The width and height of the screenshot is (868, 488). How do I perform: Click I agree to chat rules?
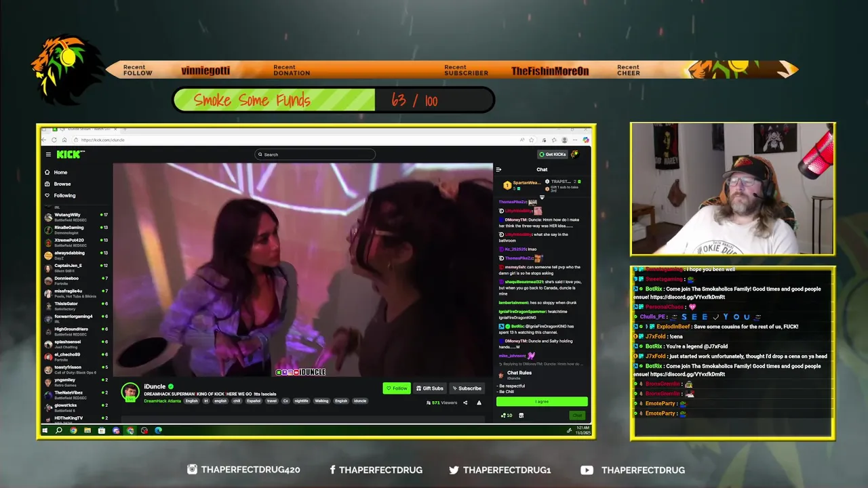coord(542,401)
